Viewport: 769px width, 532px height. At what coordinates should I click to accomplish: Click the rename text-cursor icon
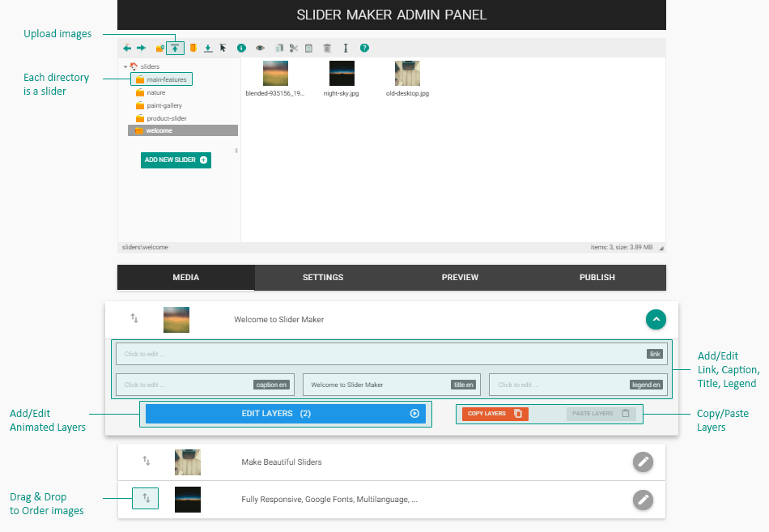pyautogui.click(x=346, y=48)
